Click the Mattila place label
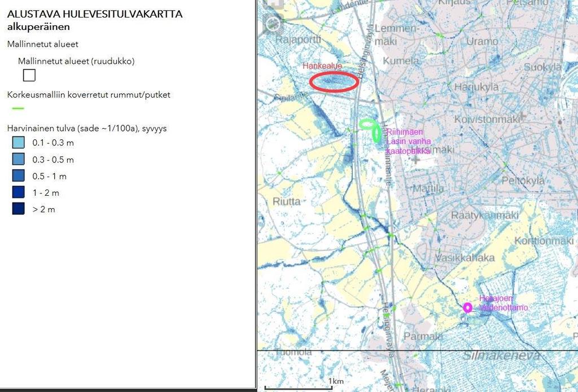This screenshot has width=578, height=392. click(428, 188)
